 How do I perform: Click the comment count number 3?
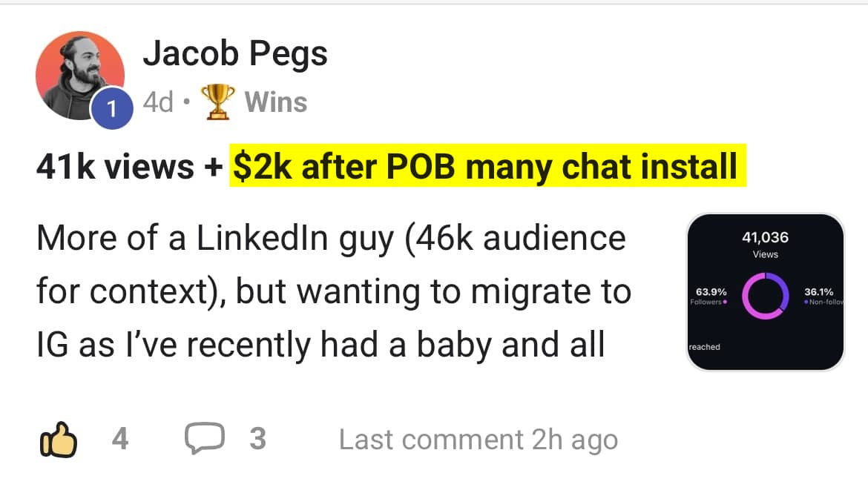[x=257, y=440]
